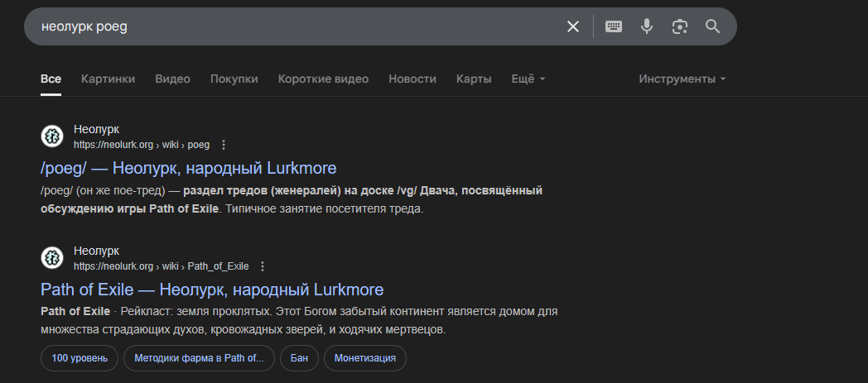Image resolution: width=868 pixels, height=383 pixels.
Task: Select the Монетизация chip
Action: [x=364, y=358]
